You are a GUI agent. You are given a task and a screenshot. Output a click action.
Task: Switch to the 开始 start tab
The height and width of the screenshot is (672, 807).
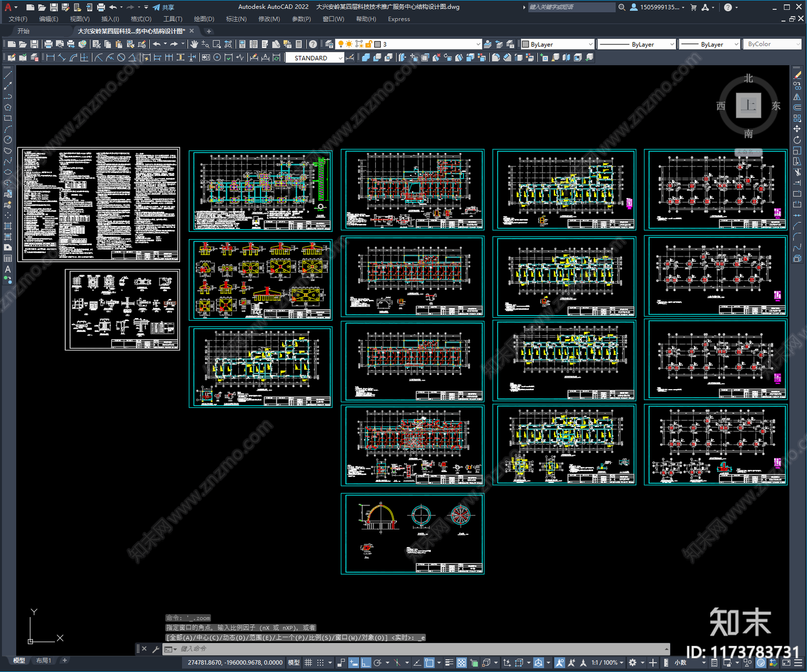coord(23,31)
